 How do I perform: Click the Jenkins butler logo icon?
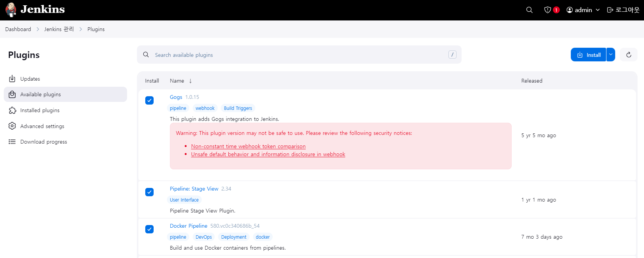point(11,10)
